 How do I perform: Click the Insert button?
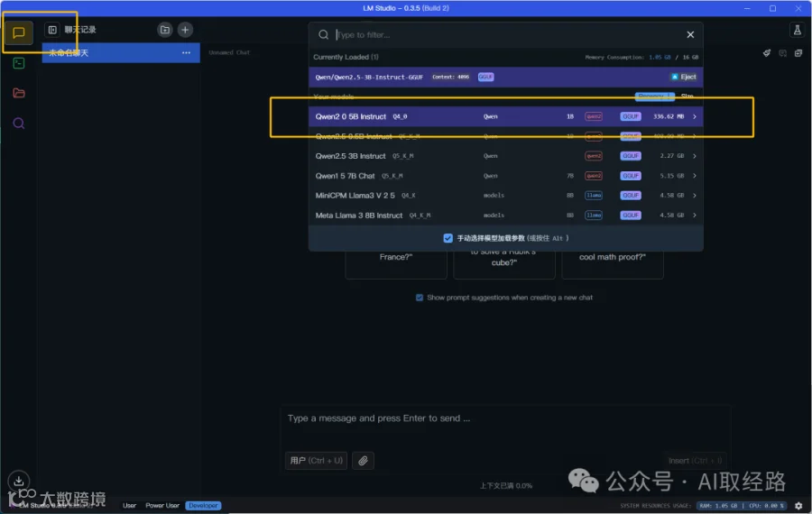(695, 460)
